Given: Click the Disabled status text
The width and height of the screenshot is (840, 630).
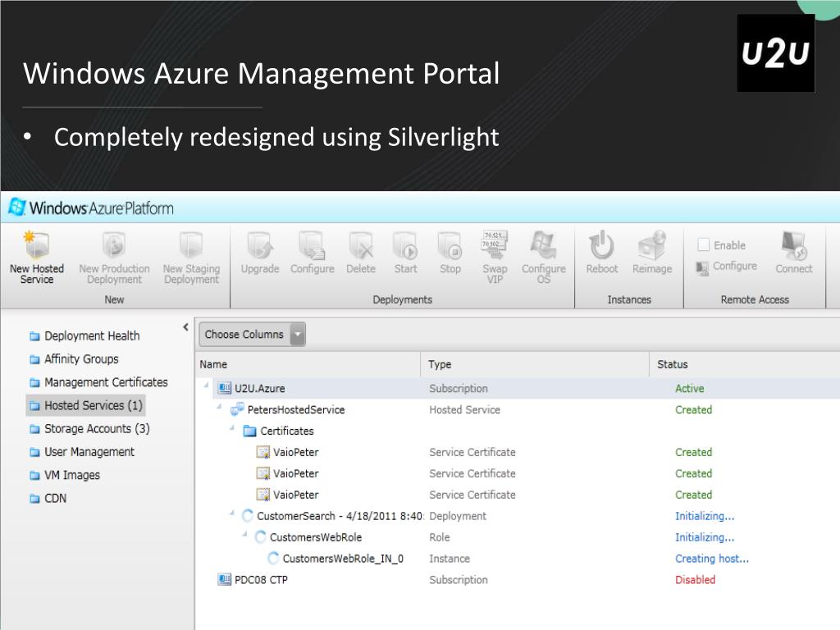Looking at the screenshot, I should pyautogui.click(x=695, y=580).
